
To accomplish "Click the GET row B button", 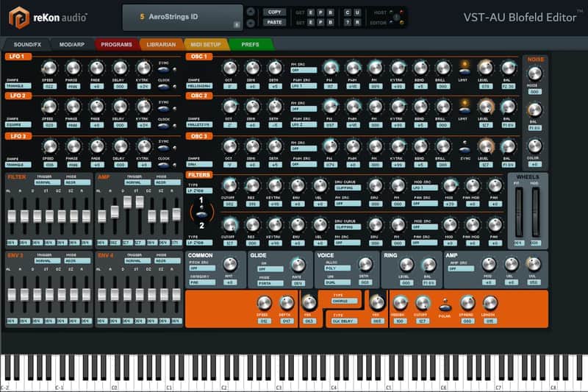I will coord(330,13).
